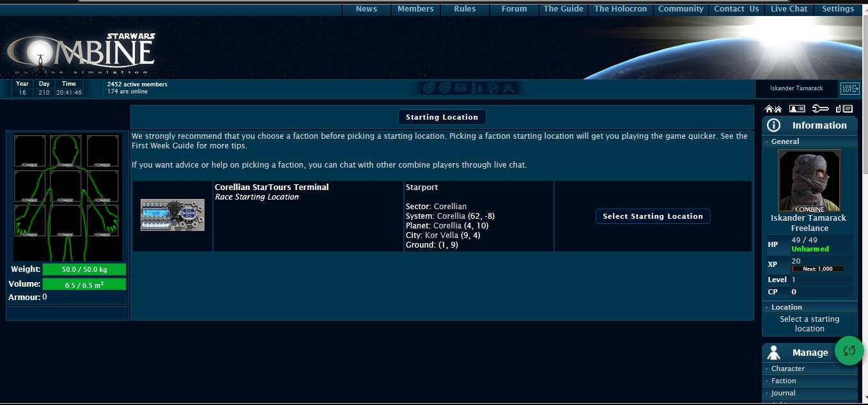Image resolution: width=868 pixels, height=405 pixels.
Task: Click the Information circle icon
Action: [773, 125]
